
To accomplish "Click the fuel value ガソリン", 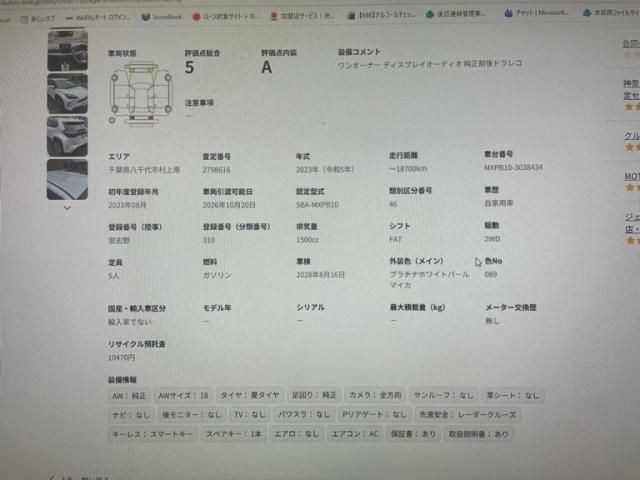I will click(217, 276).
